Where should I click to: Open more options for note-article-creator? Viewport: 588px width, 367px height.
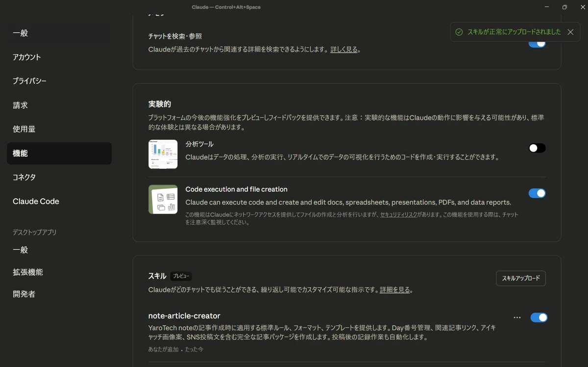pyautogui.click(x=517, y=317)
